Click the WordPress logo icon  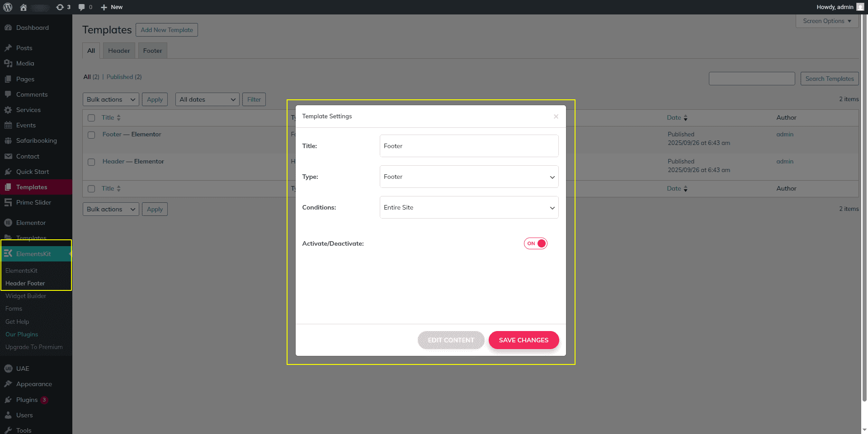8,7
